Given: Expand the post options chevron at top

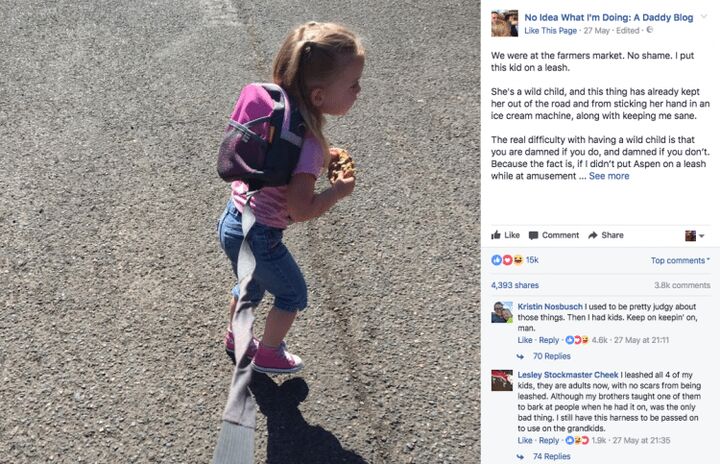Looking at the screenshot, I should tap(703, 17).
